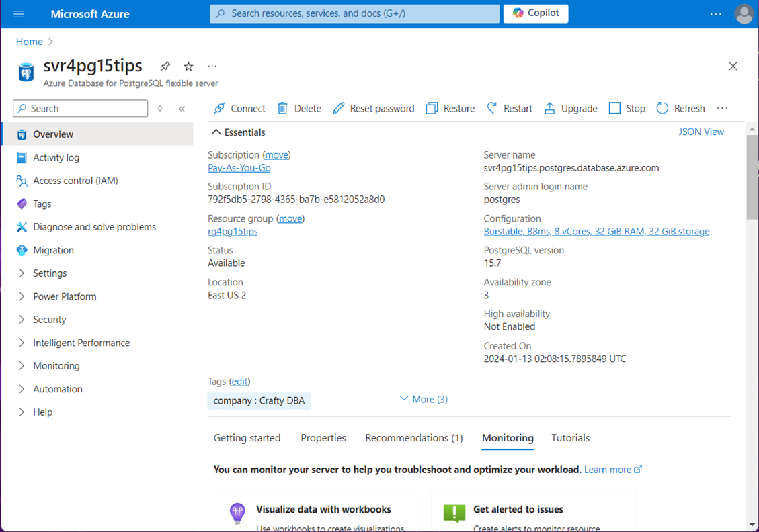Click the resource menu Search field
Image resolution: width=759 pixels, height=532 pixels.
point(81,108)
